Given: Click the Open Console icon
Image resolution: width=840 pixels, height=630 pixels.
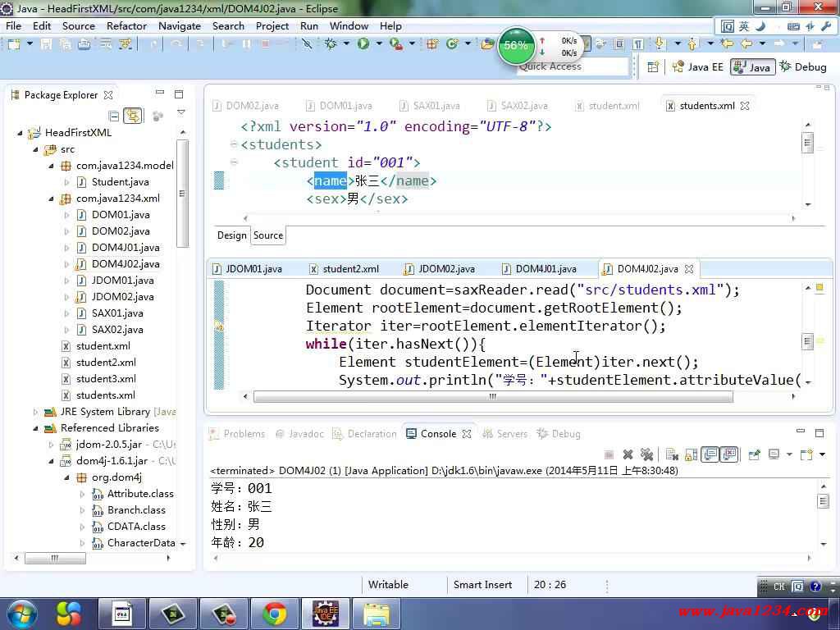Looking at the screenshot, I should coord(806,454).
